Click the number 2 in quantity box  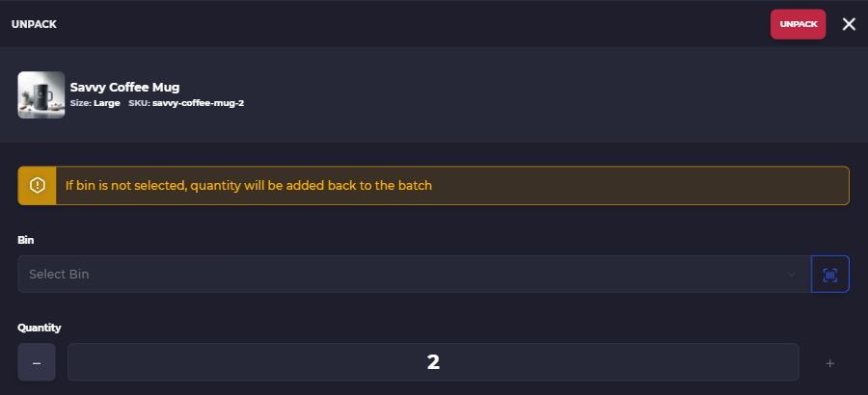coord(433,362)
